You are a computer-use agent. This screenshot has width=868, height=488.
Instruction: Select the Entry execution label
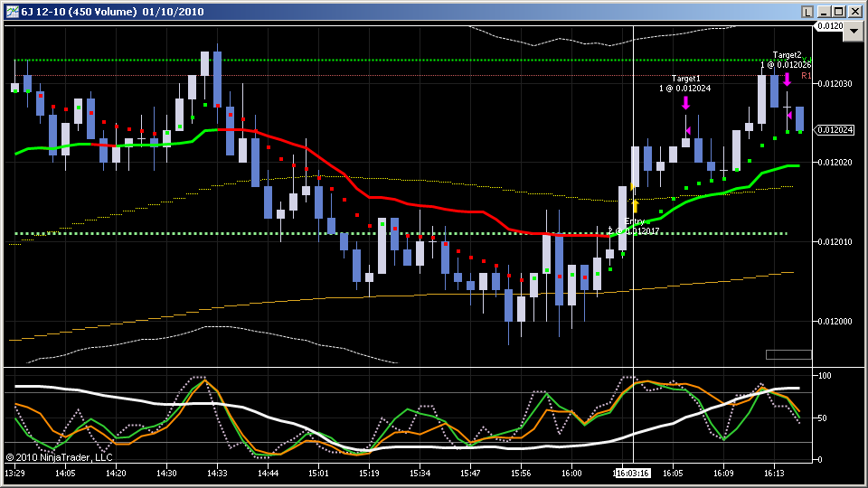tap(635, 221)
